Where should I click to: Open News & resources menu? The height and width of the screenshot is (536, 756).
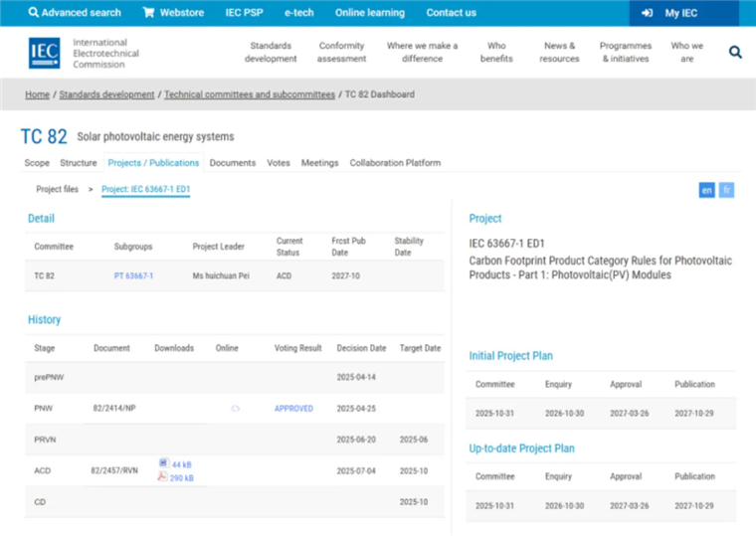559,52
